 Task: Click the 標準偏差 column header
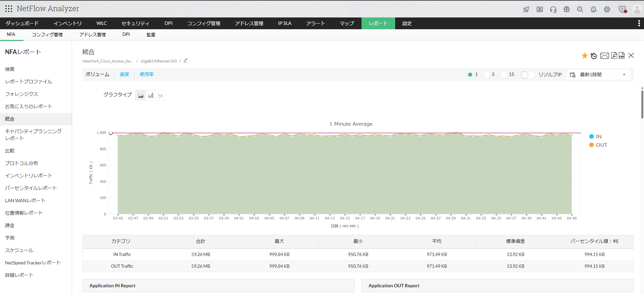pyautogui.click(x=516, y=241)
